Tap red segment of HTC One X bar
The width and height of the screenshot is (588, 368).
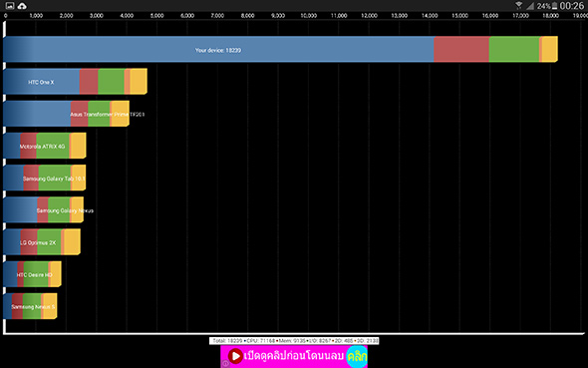89,82
